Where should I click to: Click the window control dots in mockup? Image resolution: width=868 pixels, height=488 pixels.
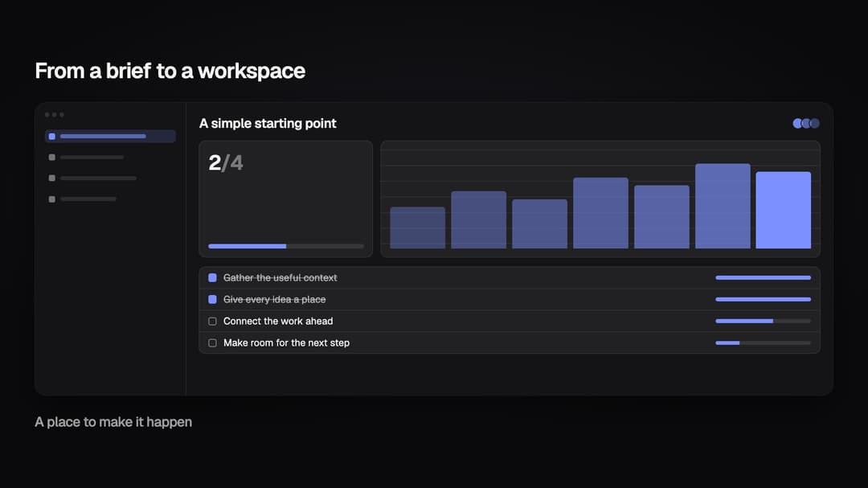click(x=55, y=115)
